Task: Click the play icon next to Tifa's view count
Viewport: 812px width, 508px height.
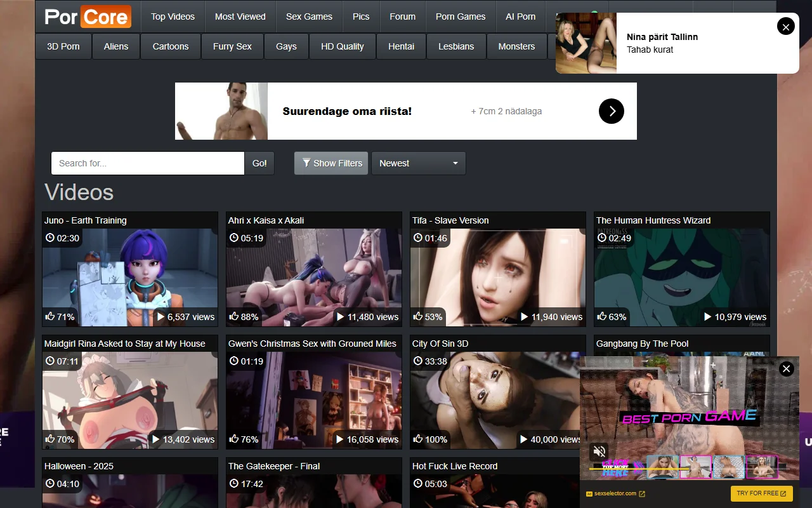Action: click(x=525, y=316)
